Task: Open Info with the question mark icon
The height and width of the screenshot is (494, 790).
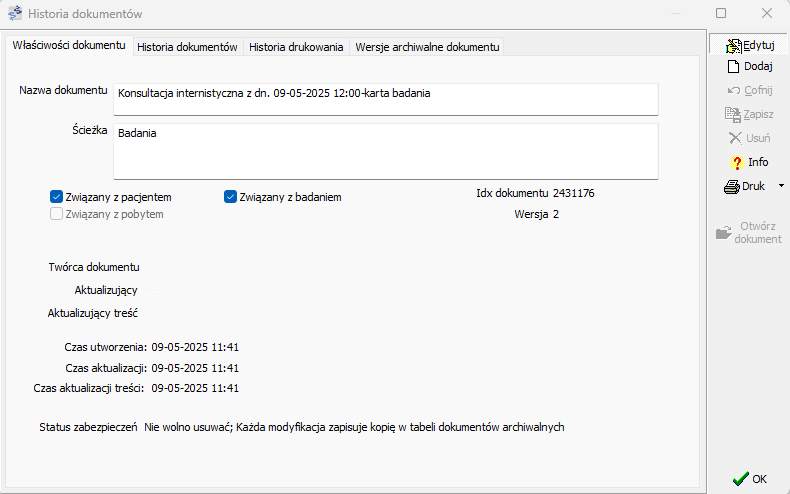Action: 736,162
